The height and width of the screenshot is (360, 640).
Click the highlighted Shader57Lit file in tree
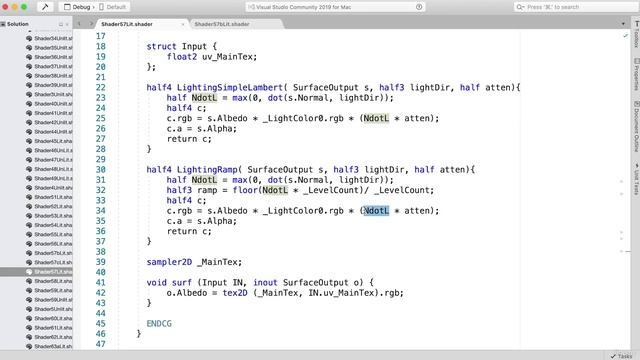[x=49, y=272]
